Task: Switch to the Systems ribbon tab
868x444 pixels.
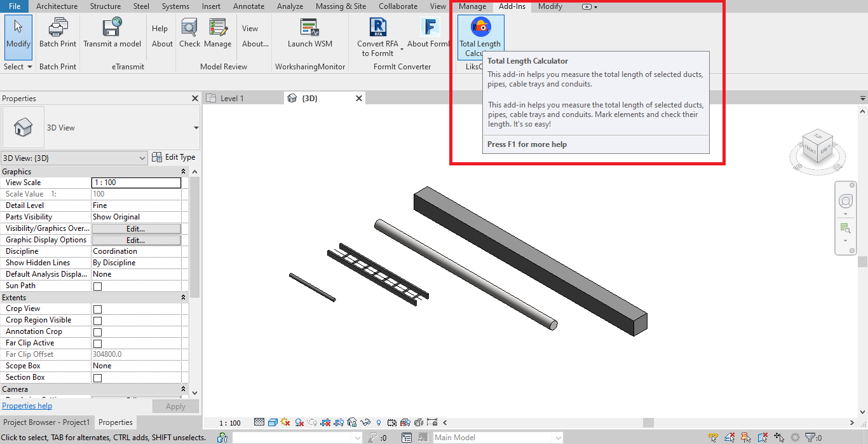Action: click(x=175, y=6)
